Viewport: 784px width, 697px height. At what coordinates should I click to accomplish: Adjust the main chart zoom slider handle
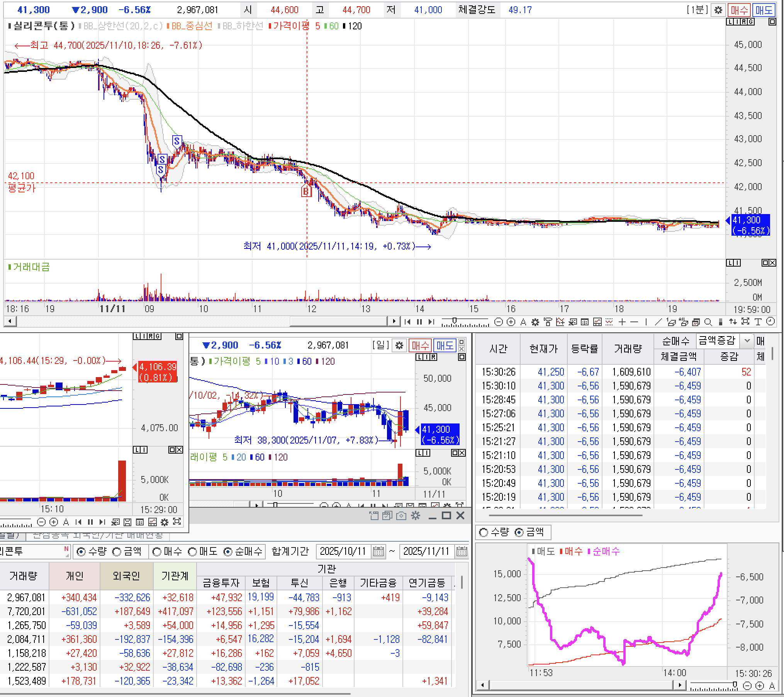click(x=455, y=321)
